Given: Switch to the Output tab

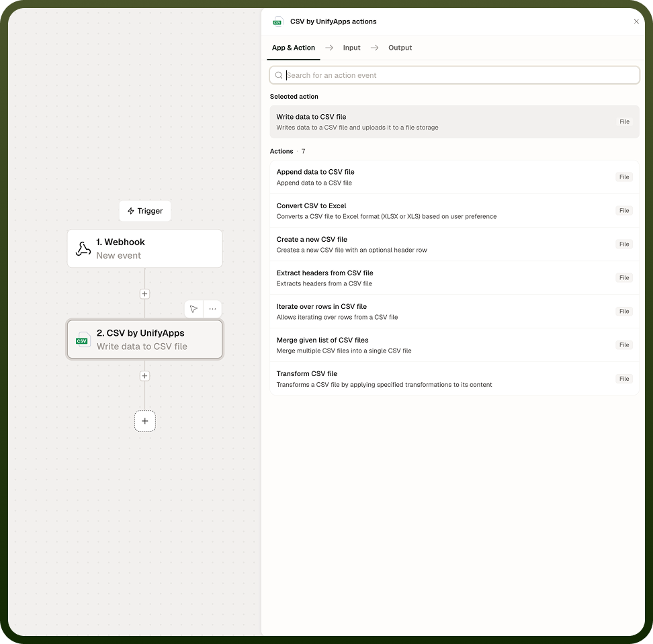Looking at the screenshot, I should pyautogui.click(x=400, y=48).
